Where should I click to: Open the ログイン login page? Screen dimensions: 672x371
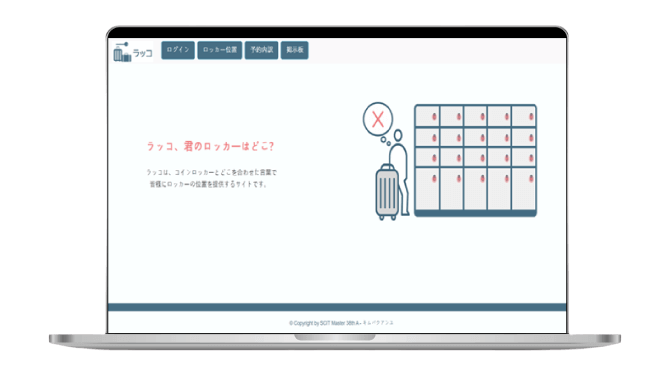click(x=178, y=50)
